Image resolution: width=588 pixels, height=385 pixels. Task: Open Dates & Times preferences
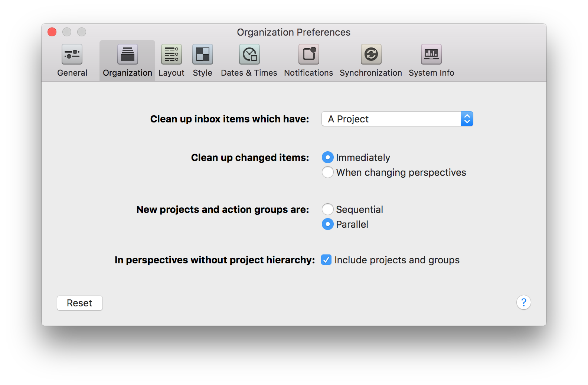click(x=249, y=60)
